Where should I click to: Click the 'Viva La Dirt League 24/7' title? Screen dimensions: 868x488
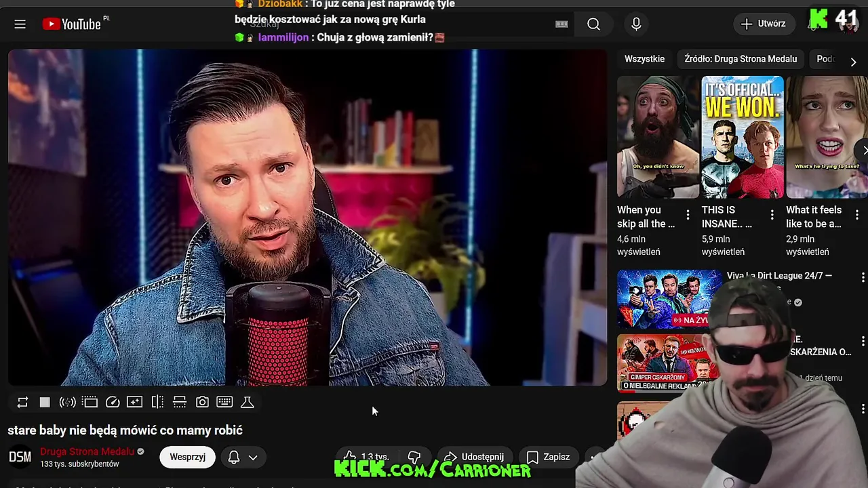coord(779,276)
